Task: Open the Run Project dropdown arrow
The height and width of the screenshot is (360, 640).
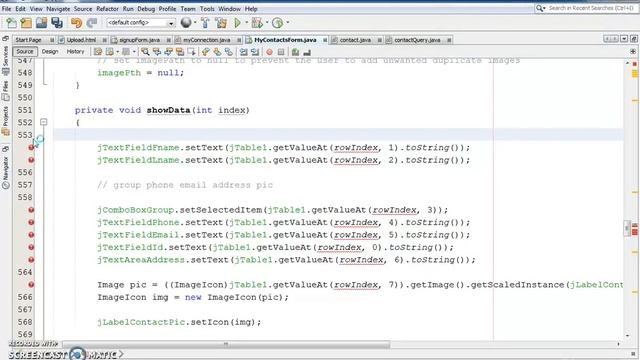Action: pyautogui.click(x=246, y=23)
